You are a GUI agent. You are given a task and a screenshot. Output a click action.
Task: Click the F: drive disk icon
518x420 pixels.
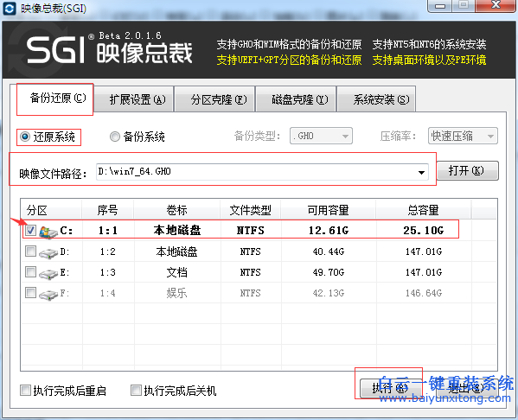48,295
